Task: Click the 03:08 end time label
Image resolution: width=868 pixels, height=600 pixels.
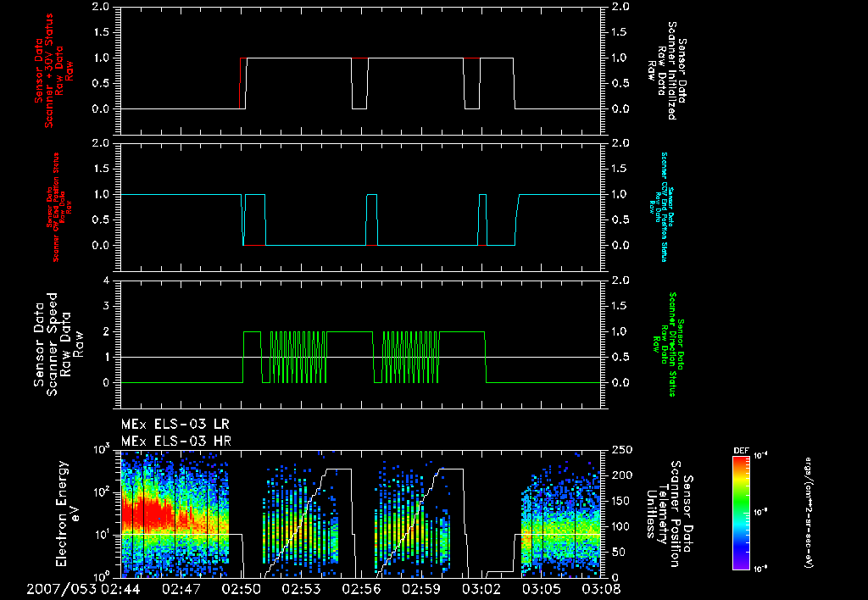Action: (601, 589)
